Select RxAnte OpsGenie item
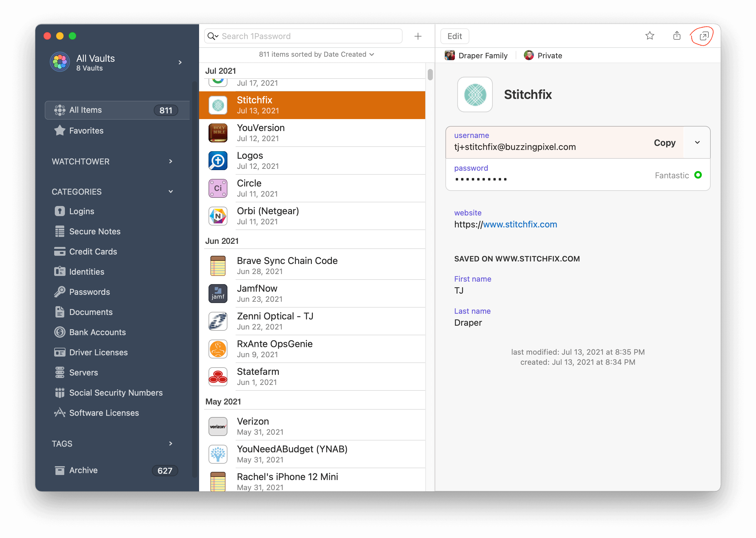 tap(312, 349)
